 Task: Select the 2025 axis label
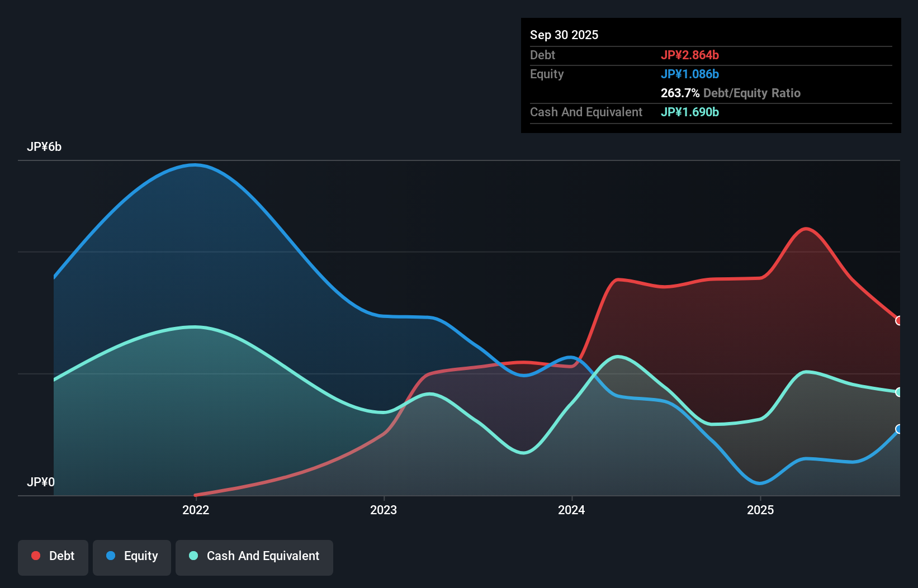tap(761, 510)
